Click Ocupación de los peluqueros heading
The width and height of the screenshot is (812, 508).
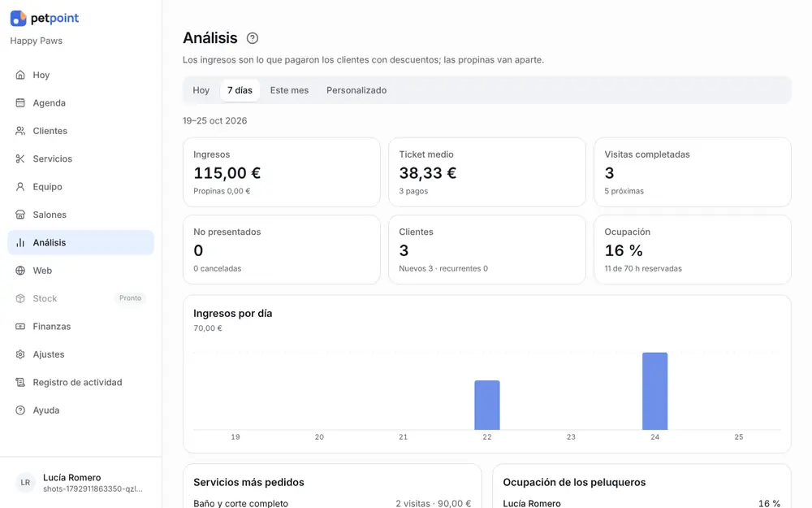[x=574, y=482]
